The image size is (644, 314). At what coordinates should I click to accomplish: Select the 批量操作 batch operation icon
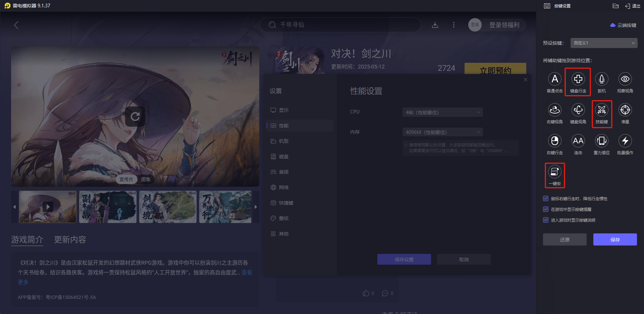(x=625, y=141)
